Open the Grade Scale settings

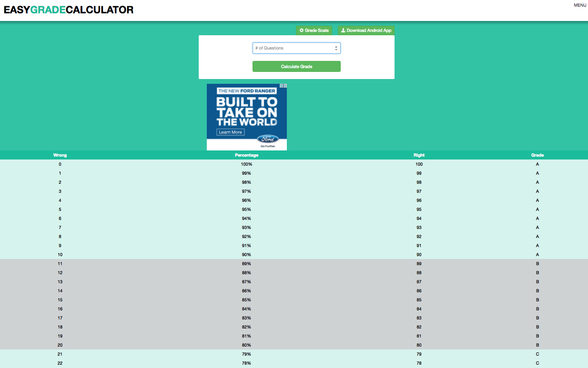tap(314, 30)
